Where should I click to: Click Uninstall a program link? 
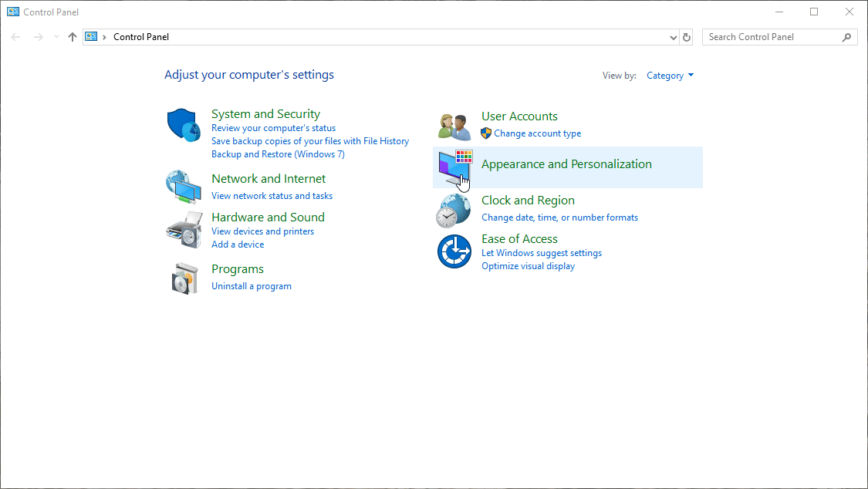(252, 286)
